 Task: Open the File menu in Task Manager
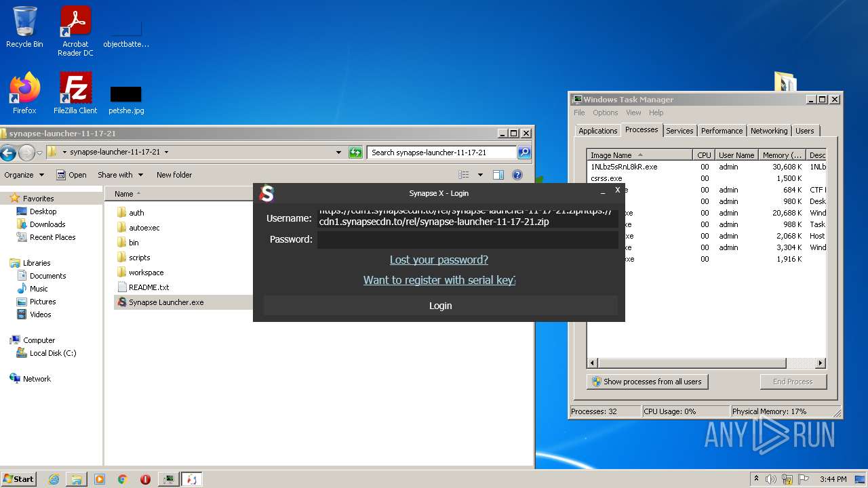tap(579, 113)
